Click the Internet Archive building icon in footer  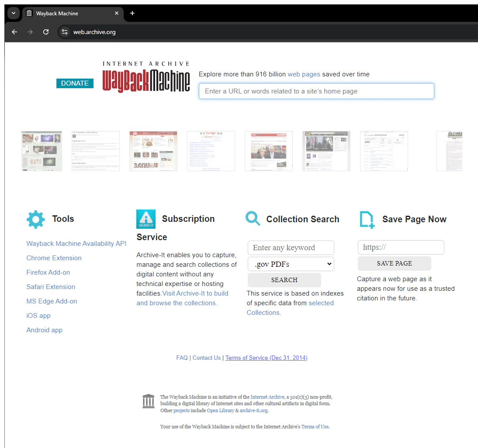(x=149, y=401)
